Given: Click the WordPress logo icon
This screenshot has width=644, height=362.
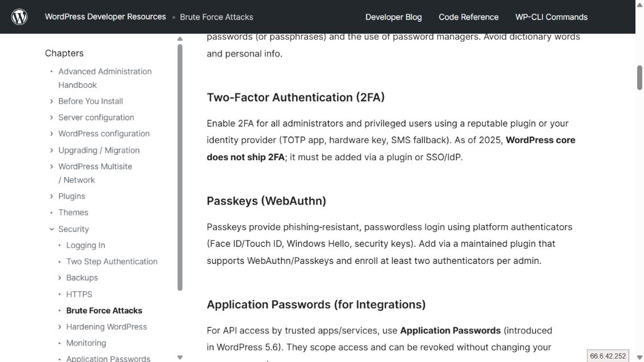Looking at the screenshot, I should (x=19, y=17).
